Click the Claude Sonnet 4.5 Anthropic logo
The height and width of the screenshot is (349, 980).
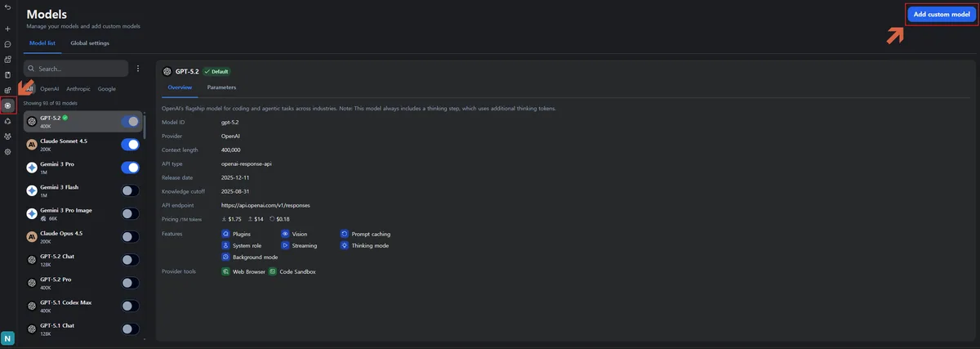pos(32,145)
